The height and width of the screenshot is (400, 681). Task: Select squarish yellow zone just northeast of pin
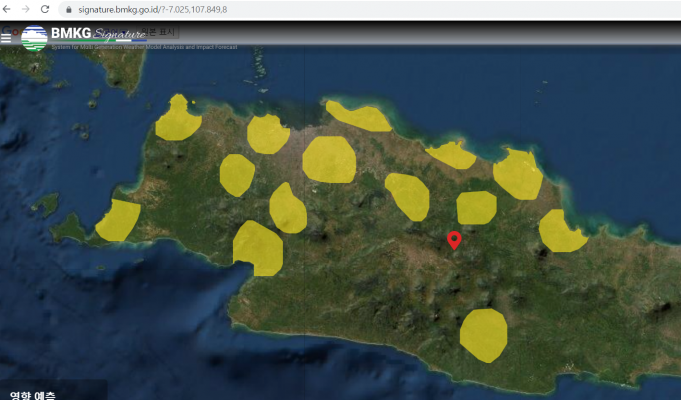click(x=476, y=208)
